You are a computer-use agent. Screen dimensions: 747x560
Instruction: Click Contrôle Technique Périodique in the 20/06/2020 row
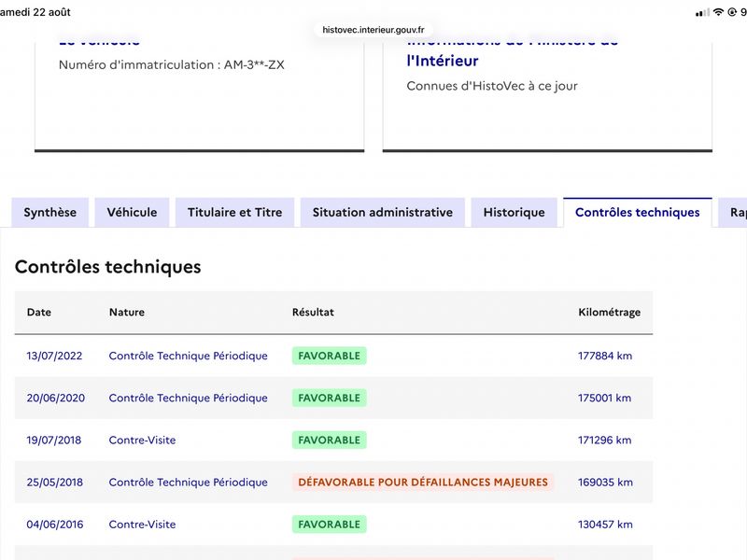(x=189, y=399)
